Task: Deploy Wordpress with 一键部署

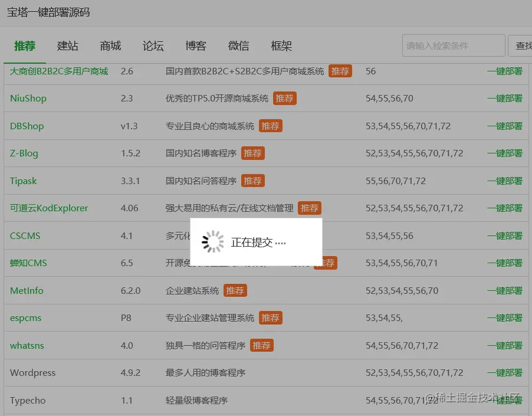Action: pyautogui.click(x=504, y=372)
